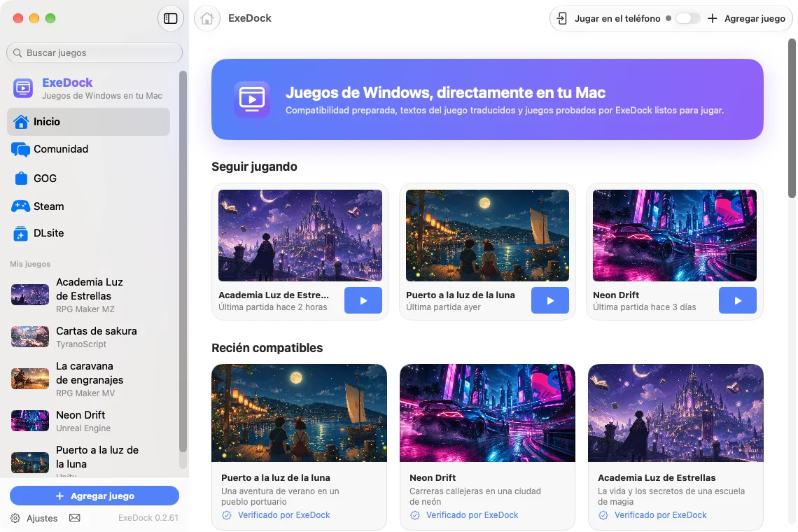Select Neon Drift in Mis juegos list
The image size is (798, 532).
click(x=89, y=421)
